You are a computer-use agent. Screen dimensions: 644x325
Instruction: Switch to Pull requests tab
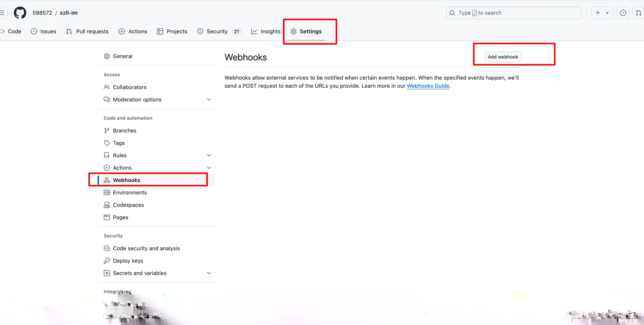pyautogui.click(x=87, y=31)
